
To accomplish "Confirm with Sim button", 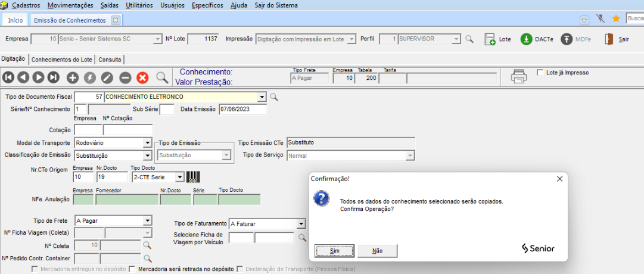I will point(334,251).
